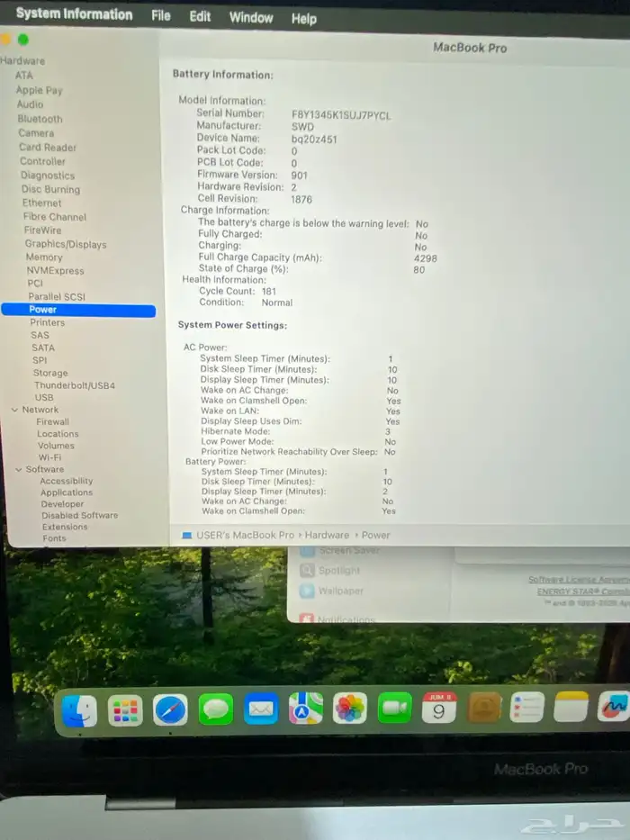Click USER's MacBook Pro in path bar
This screenshot has width=630, height=840.
246,535
